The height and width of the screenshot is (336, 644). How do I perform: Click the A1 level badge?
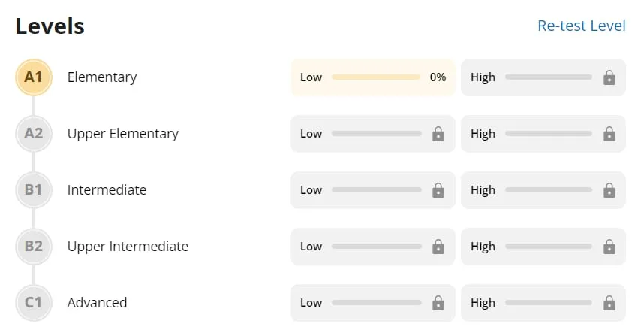coord(33,77)
